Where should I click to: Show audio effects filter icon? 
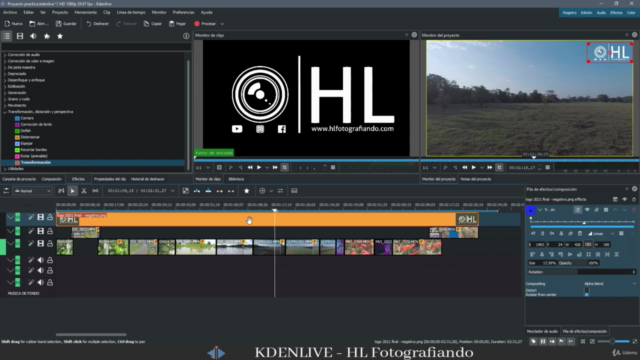[33, 36]
